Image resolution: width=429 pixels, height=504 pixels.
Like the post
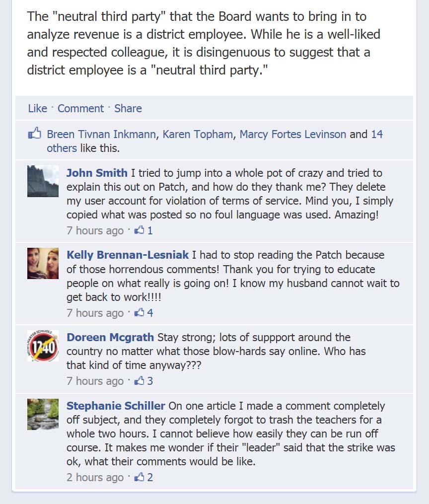pos(37,108)
